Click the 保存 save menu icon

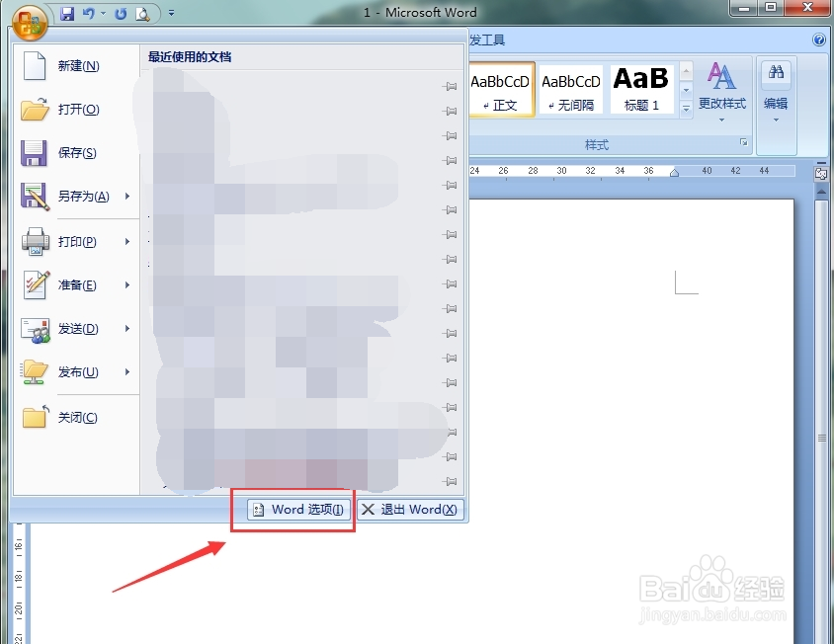point(35,153)
